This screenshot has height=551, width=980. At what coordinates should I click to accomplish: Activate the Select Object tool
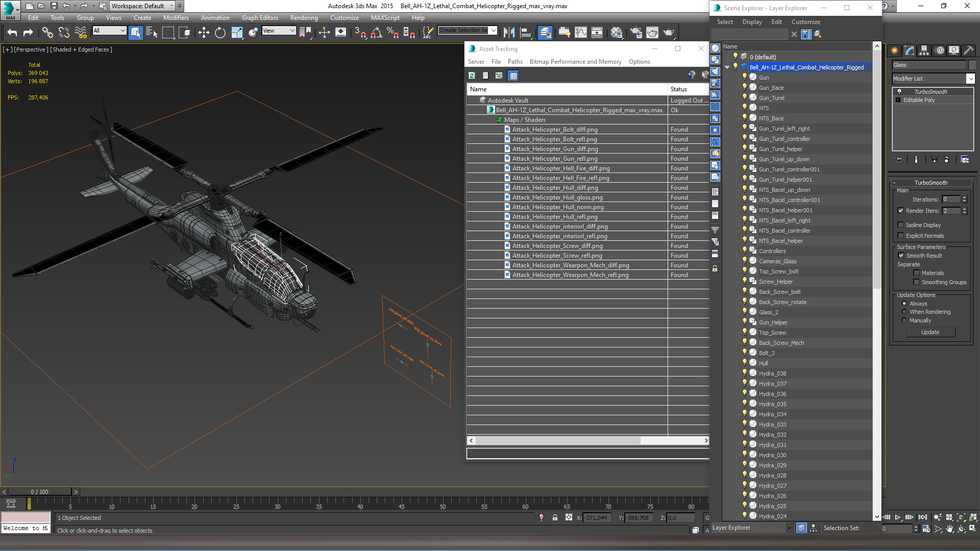135,33
